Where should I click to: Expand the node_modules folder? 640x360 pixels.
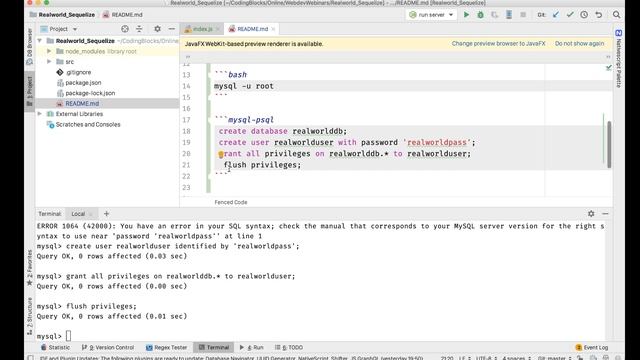[x=49, y=51]
